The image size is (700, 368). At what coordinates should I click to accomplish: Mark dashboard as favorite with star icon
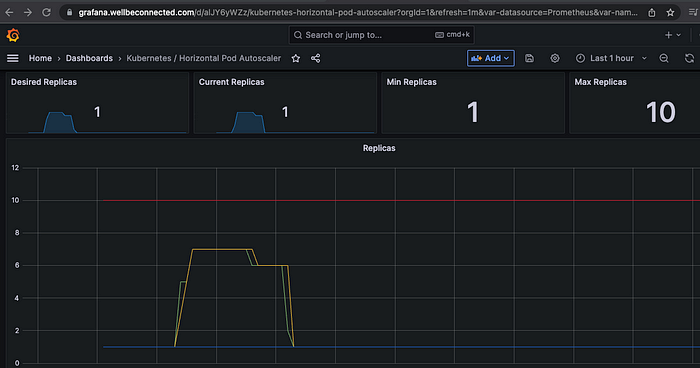click(296, 58)
